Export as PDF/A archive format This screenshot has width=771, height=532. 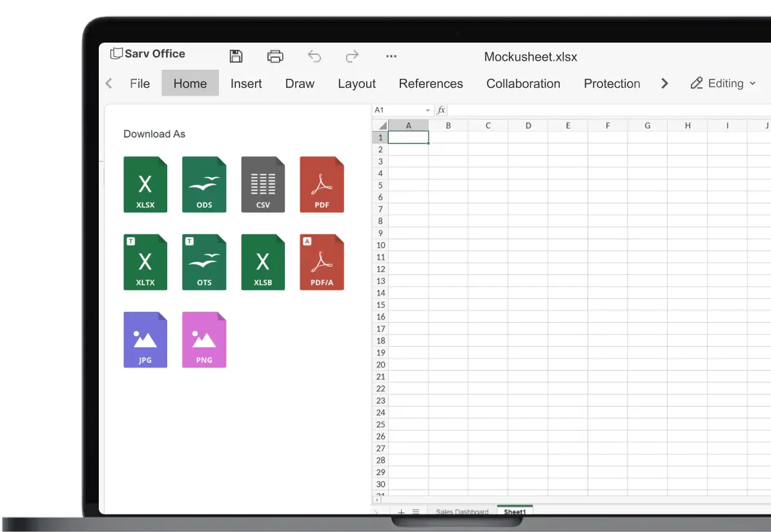tap(322, 262)
